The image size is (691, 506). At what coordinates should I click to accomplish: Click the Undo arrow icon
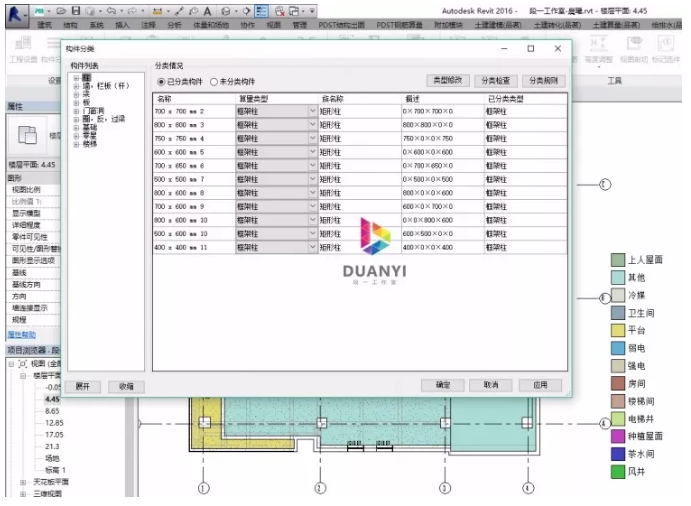[111, 11]
